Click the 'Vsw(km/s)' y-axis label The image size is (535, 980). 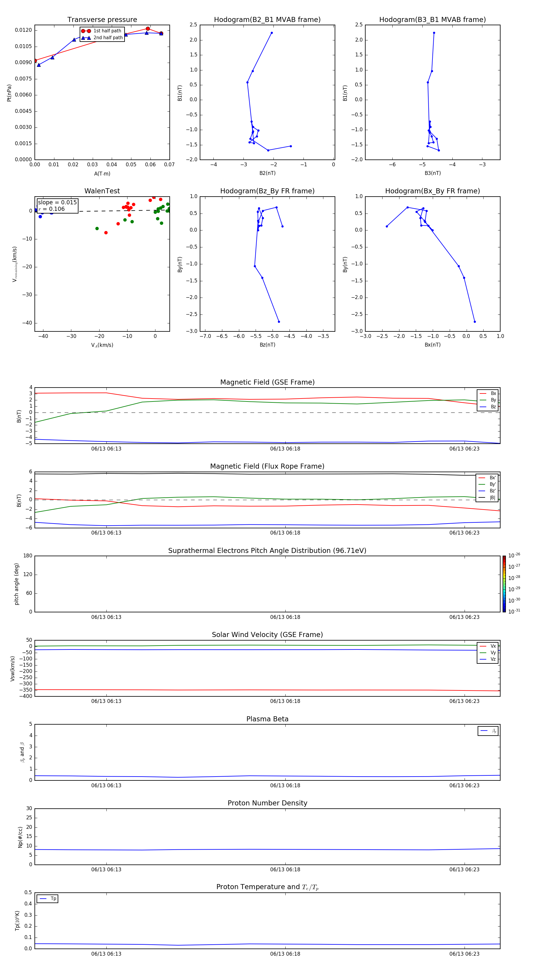pyautogui.click(x=12, y=668)
